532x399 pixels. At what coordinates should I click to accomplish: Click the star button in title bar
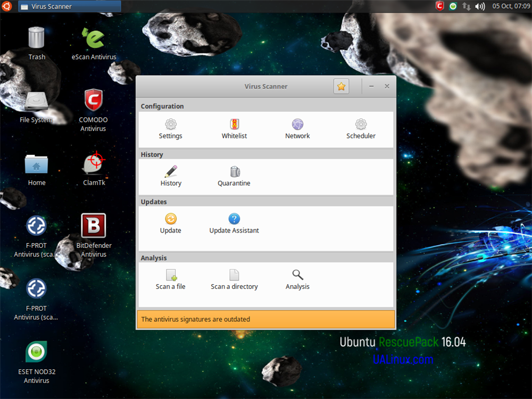click(x=342, y=86)
